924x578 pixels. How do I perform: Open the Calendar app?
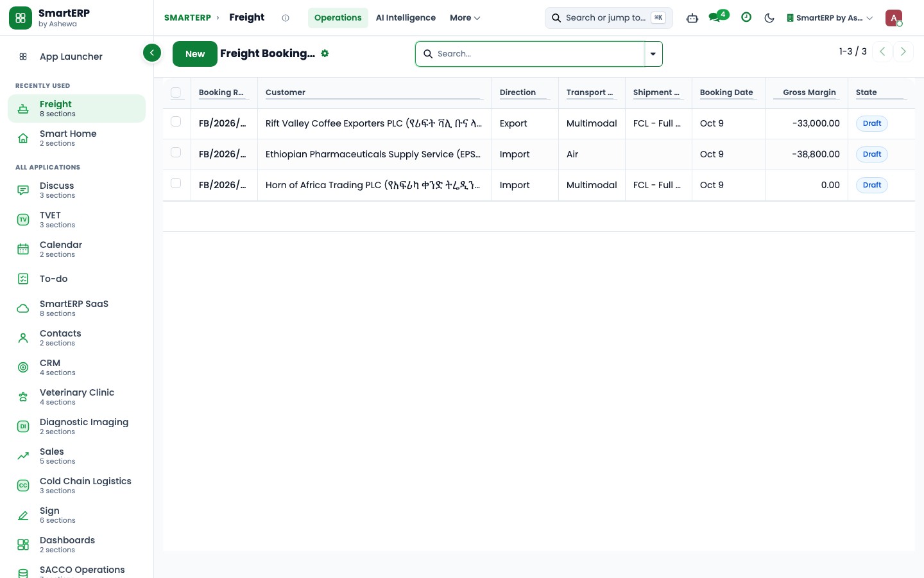76,249
